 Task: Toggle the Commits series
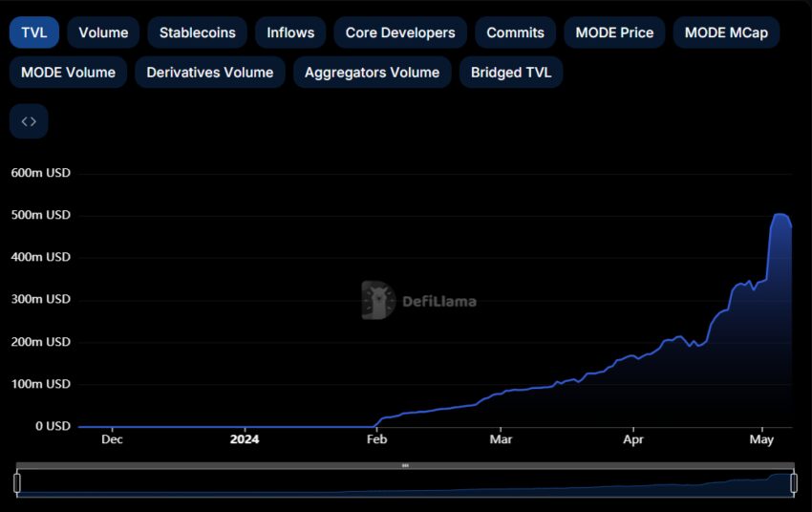point(515,32)
